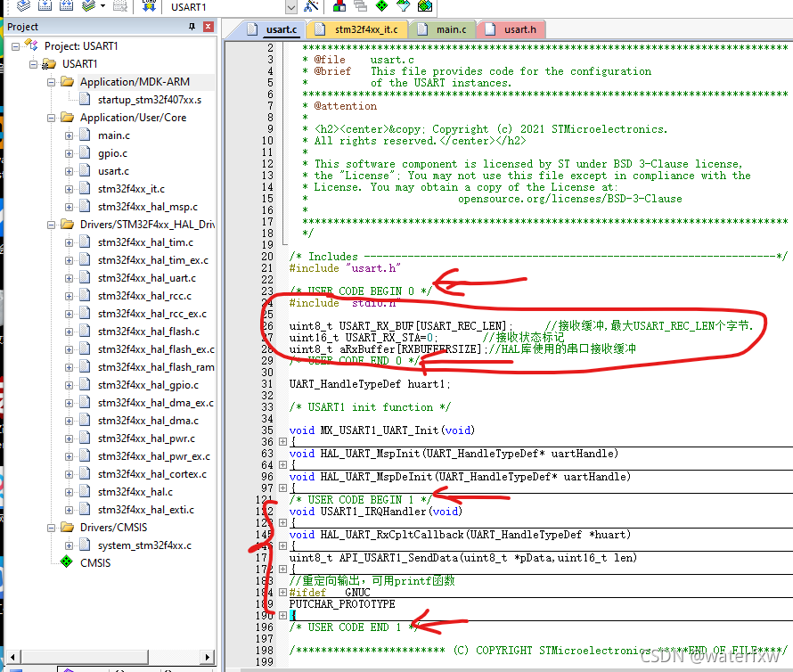Collapse the Application/MDK-ARM folder
Viewport: 793px width, 672px height.
51,82
